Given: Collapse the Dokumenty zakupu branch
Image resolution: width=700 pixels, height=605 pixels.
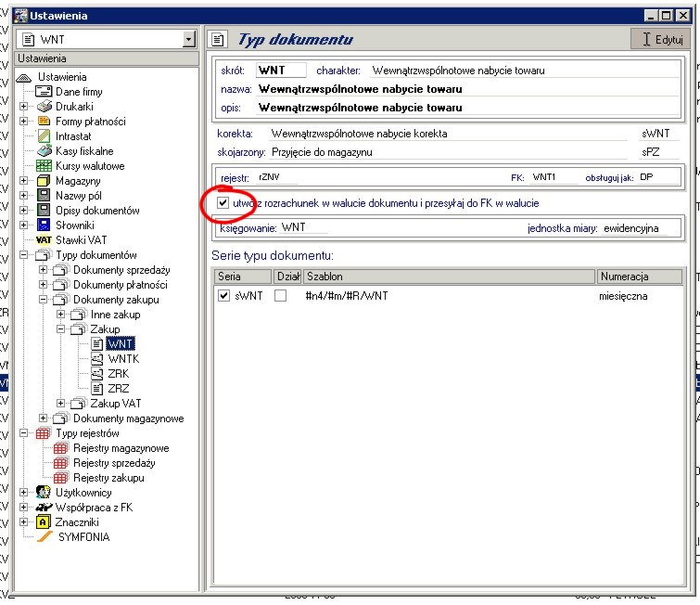Looking at the screenshot, I should point(43,300).
